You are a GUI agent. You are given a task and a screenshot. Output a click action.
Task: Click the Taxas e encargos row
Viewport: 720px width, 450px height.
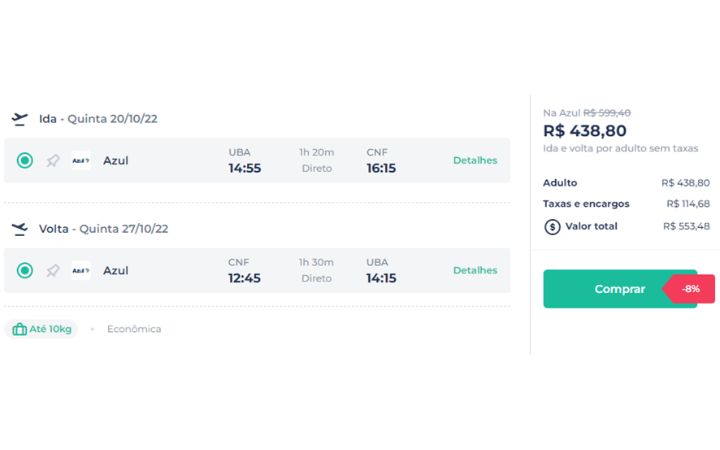coord(626,203)
